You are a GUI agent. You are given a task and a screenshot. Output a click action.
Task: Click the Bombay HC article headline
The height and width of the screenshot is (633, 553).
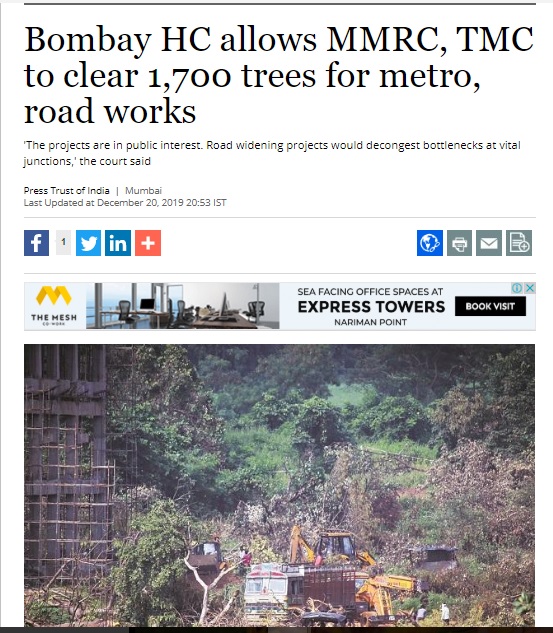pos(279,75)
